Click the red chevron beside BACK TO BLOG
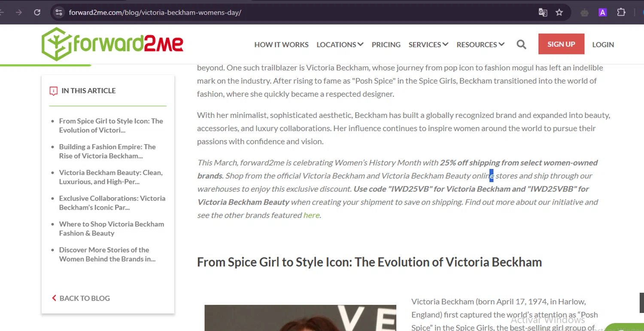 tap(54, 298)
